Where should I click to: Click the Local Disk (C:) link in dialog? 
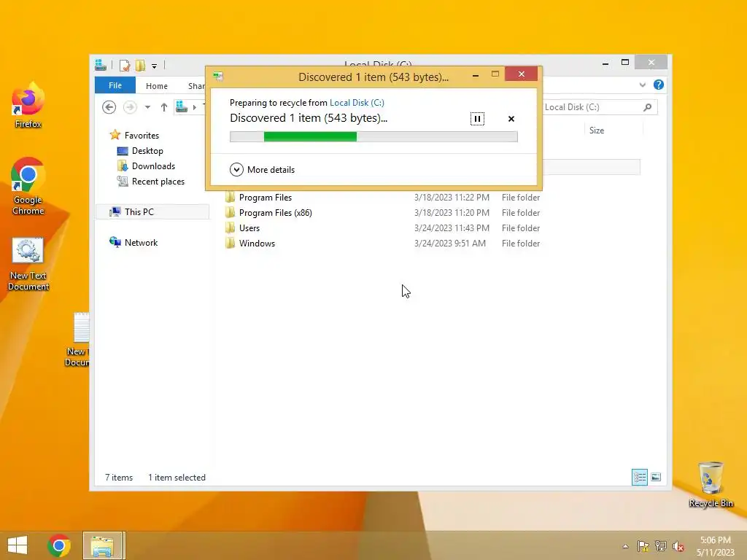point(357,102)
